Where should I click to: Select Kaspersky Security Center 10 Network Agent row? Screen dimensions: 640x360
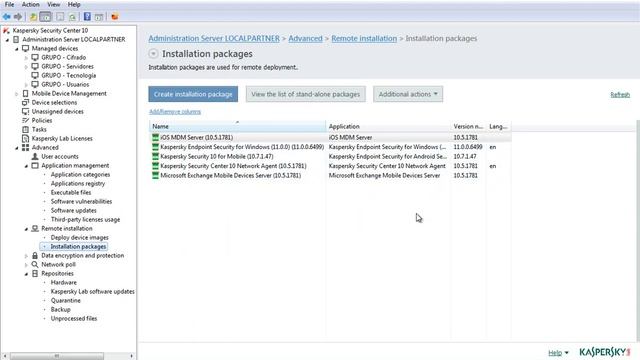330,166
